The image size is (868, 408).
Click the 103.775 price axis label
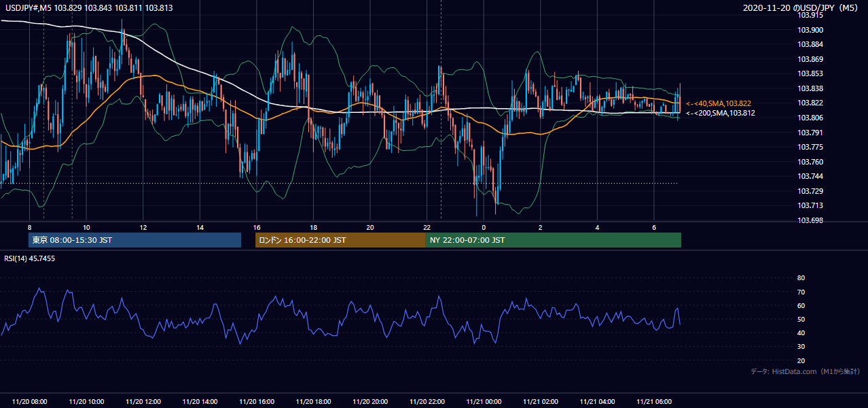[810, 147]
